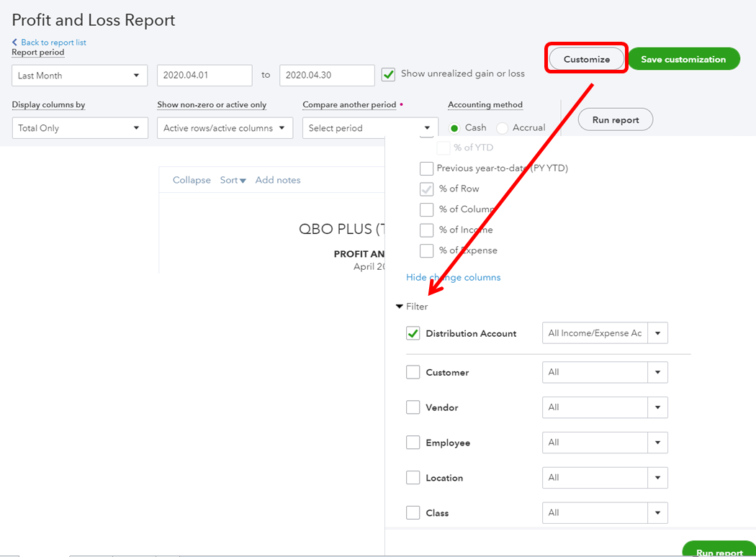Click the Customize button
756x557 pixels.
point(586,59)
